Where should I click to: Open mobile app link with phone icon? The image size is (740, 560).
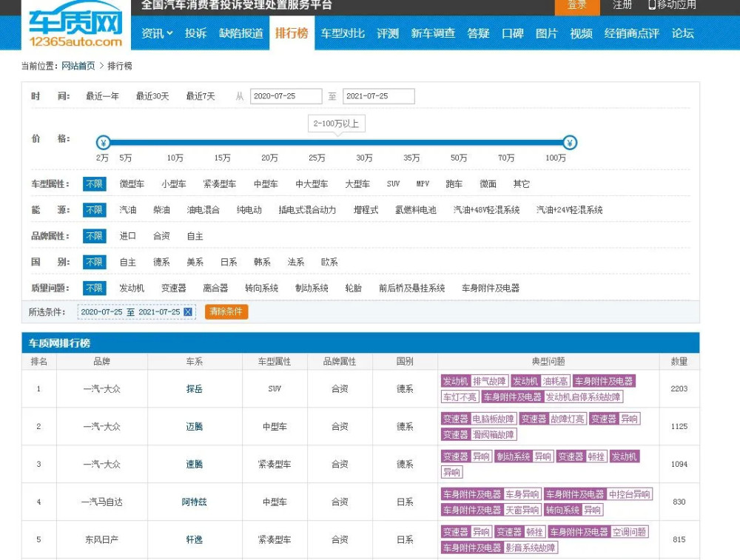coord(672,4)
